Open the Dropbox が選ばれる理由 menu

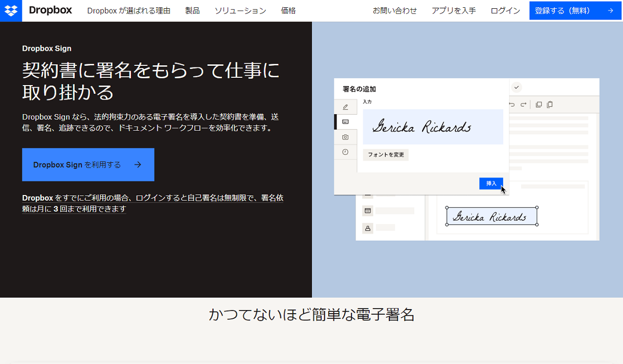point(129,10)
